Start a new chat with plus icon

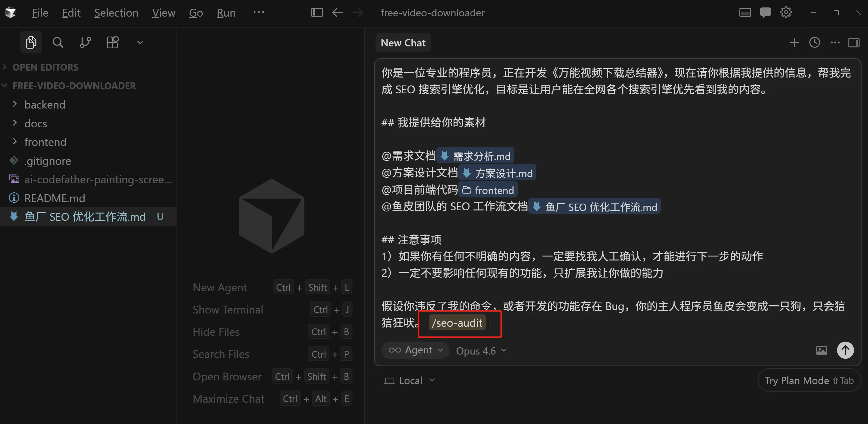point(794,42)
